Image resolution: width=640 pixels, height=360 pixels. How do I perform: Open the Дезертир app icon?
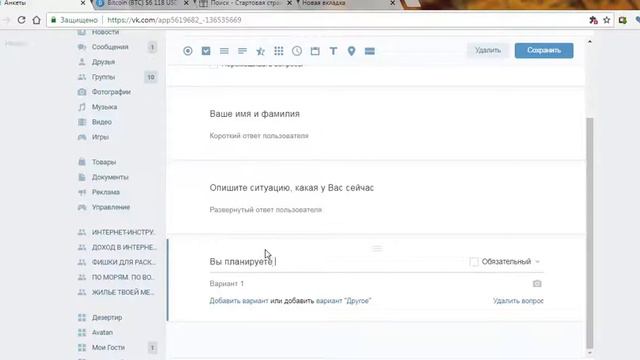[82, 318]
